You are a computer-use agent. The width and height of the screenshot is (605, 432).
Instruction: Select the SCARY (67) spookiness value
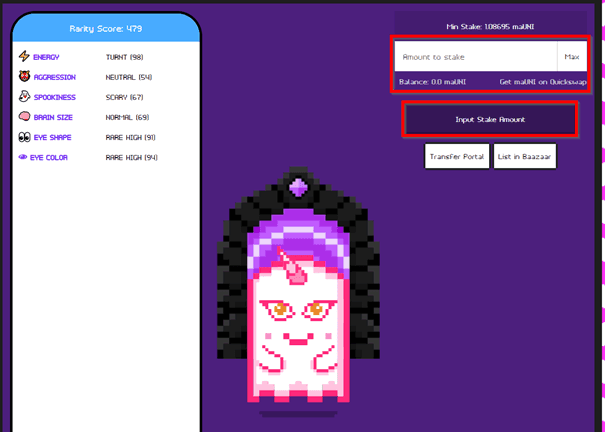(x=125, y=97)
